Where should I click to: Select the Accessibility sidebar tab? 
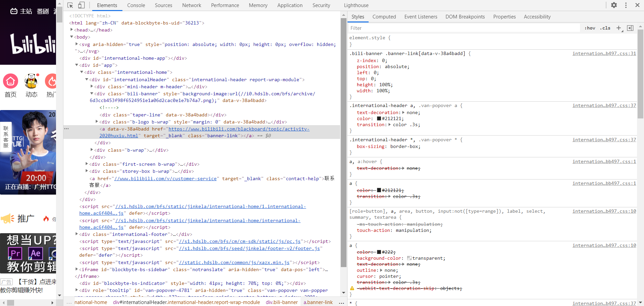pos(537,17)
